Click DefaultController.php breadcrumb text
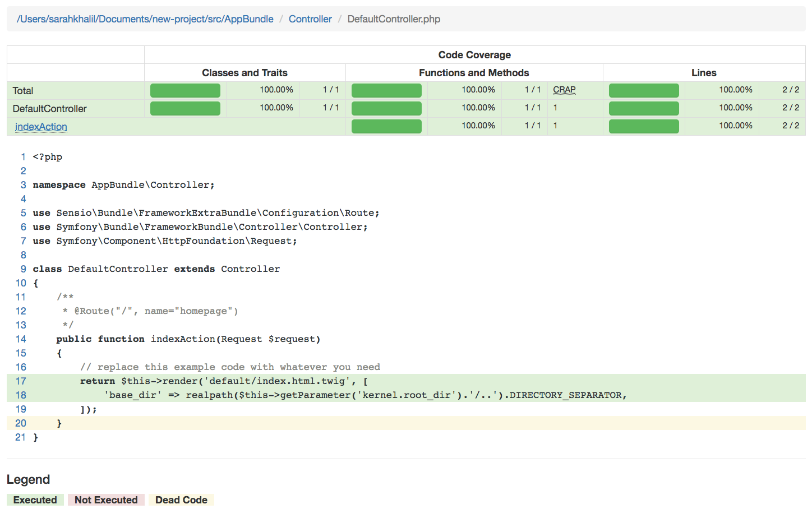The width and height of the screenshot is (812, 509). (x=394, y=19)
